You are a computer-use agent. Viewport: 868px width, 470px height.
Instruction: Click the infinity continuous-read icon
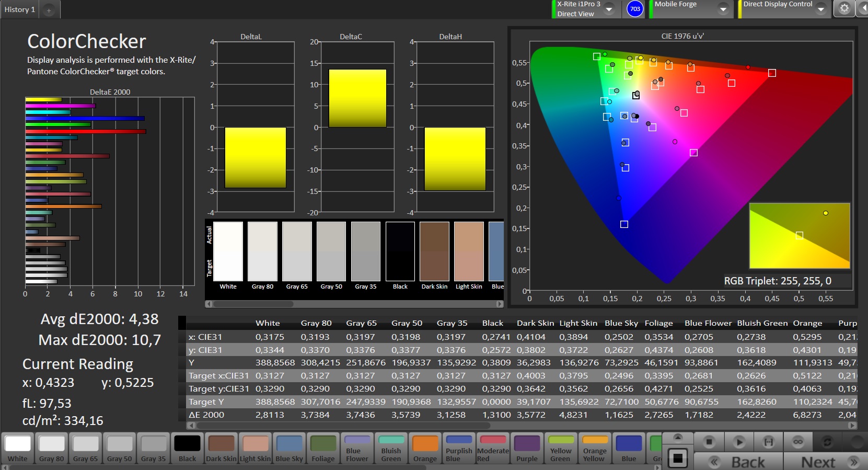click(x=798, y=442)
